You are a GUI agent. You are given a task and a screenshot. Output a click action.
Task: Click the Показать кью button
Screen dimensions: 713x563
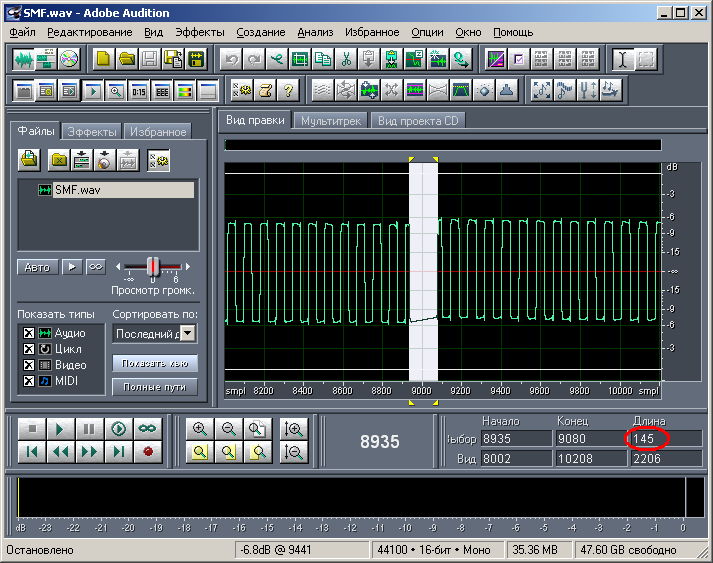click(155, 363)
